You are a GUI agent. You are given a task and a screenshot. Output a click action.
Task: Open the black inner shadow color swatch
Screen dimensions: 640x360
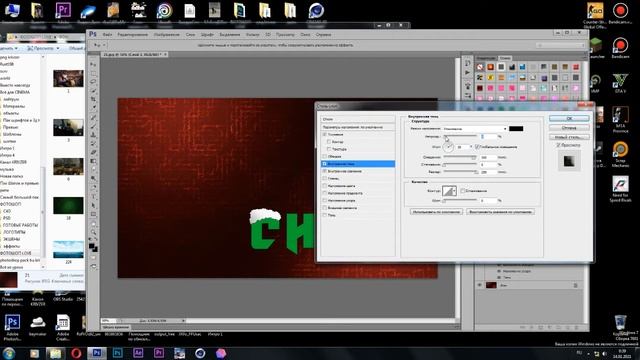tap(516, 129)
